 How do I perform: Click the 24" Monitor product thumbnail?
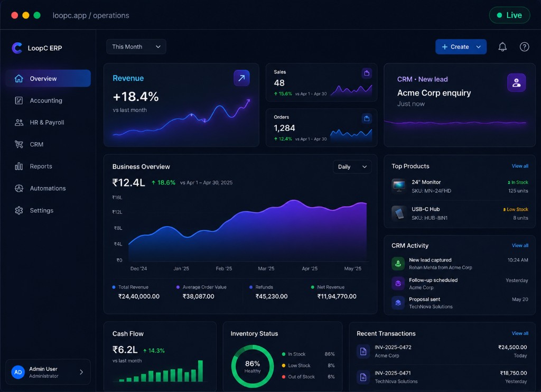point(399,186)
